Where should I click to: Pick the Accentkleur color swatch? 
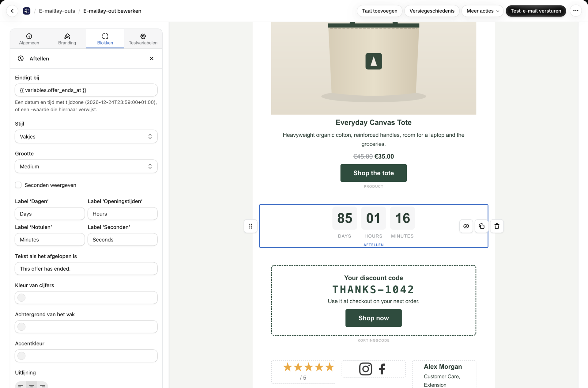tap(21, 356)
